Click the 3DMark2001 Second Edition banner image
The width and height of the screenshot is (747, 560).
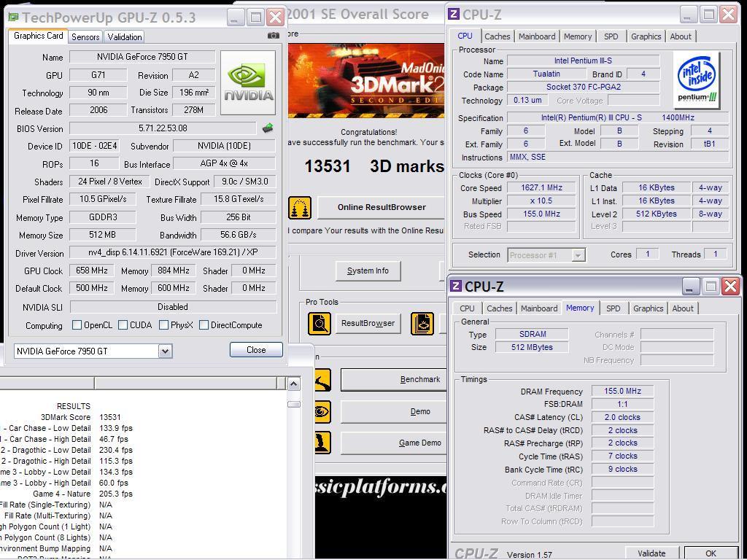pos(366,81)
